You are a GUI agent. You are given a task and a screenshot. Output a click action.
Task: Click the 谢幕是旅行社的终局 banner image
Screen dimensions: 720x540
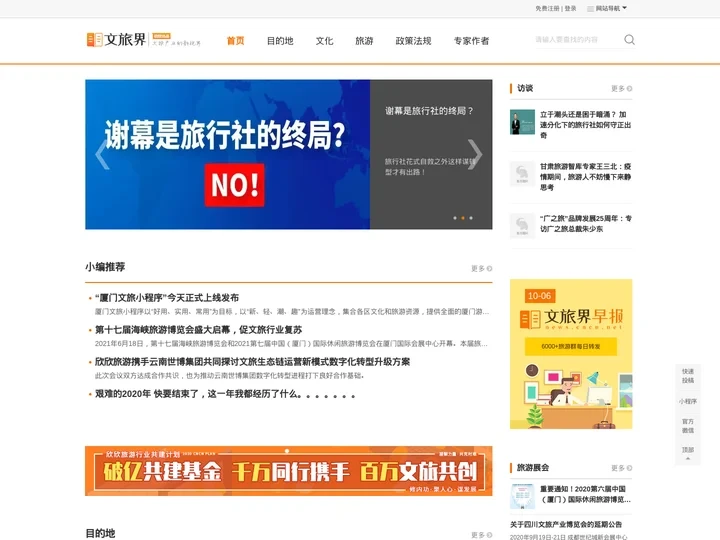pyautogui.click(x=227, y=154)
